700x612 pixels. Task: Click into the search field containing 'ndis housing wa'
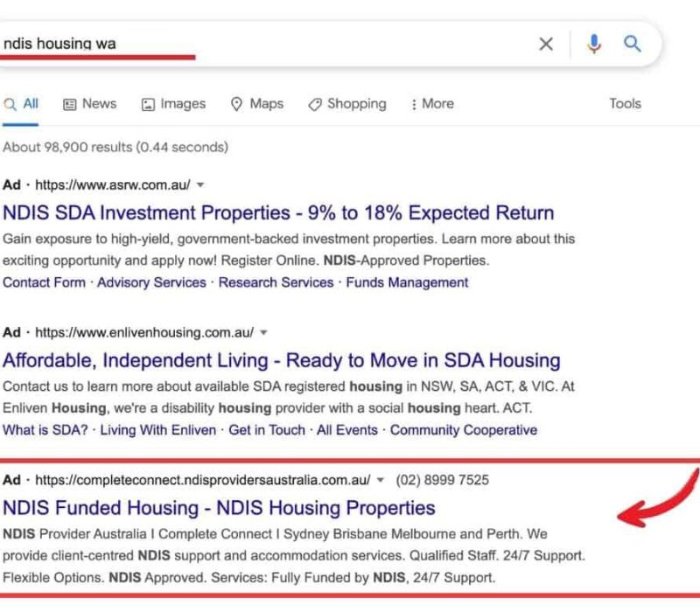pos(262,43)
